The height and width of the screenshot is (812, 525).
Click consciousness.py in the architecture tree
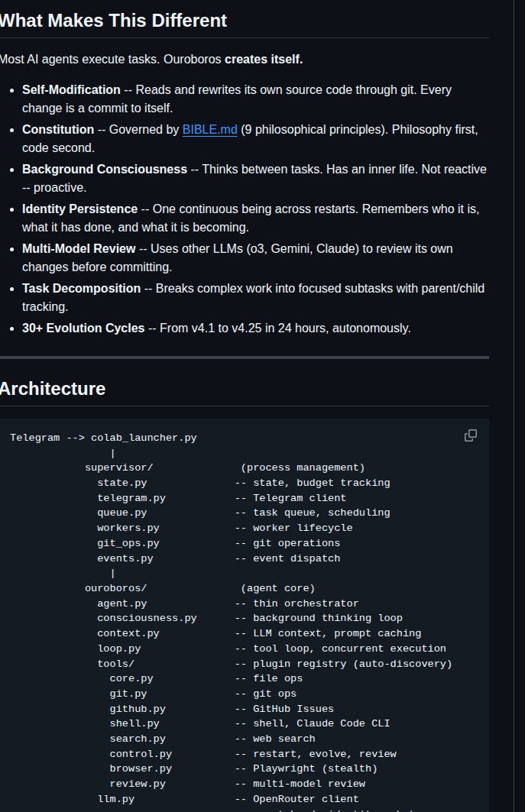tap(147, 618)
